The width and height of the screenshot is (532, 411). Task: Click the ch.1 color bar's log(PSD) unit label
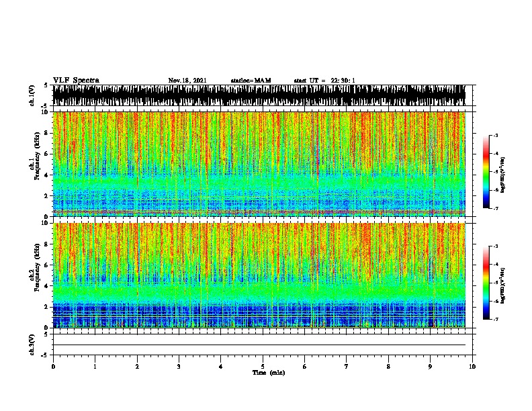503,175
